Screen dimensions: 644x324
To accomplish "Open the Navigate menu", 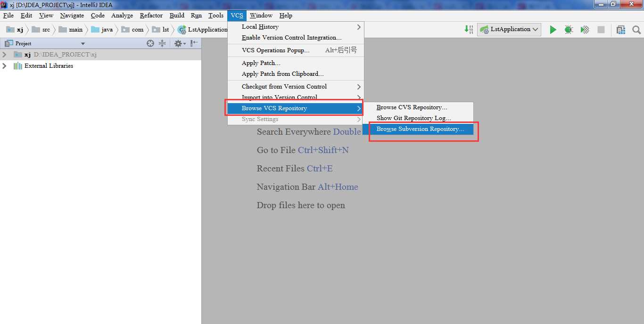I will point(72,16).
